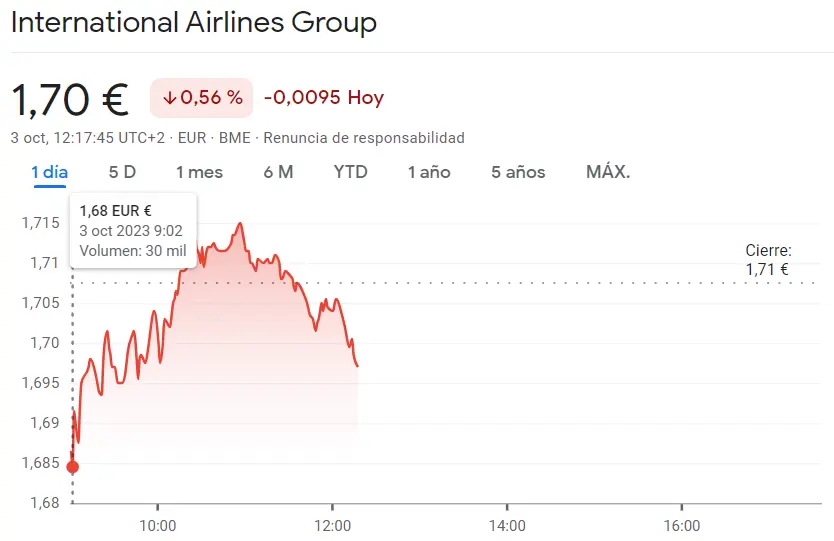Select the MÁX. range tab
Screen dimensions: 834x541
pos(608,172)
